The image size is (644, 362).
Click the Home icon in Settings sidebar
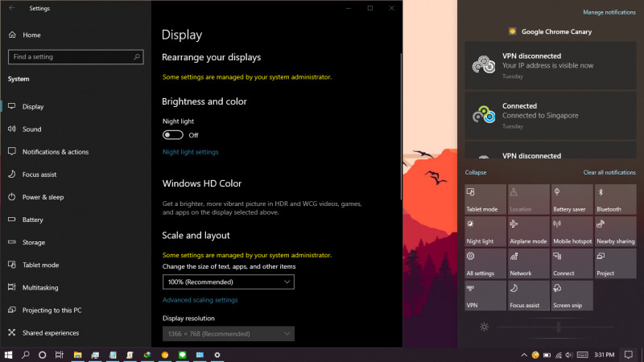(x=12, y=35)
